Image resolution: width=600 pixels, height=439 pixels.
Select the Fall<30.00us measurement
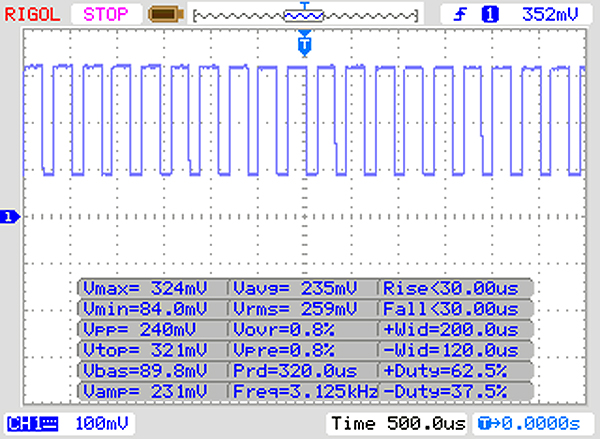pyautogui.click(x=455, y=309)
